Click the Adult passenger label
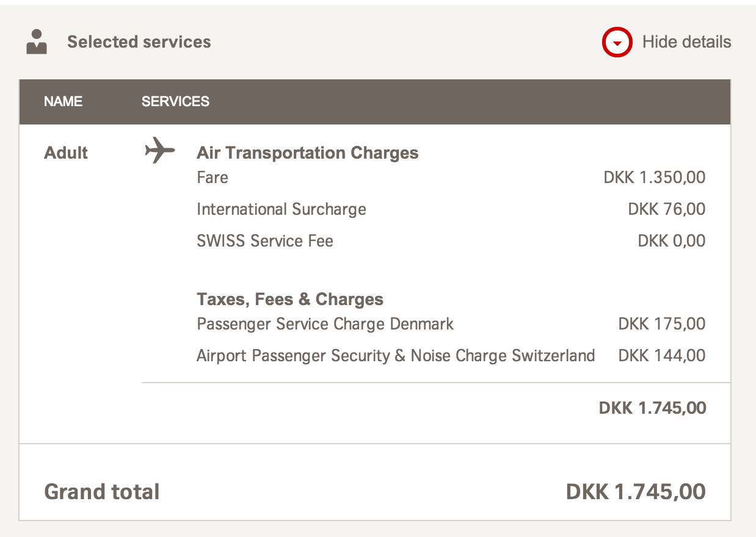This screenshot has width=756, height=537. [x=66, y=153]
